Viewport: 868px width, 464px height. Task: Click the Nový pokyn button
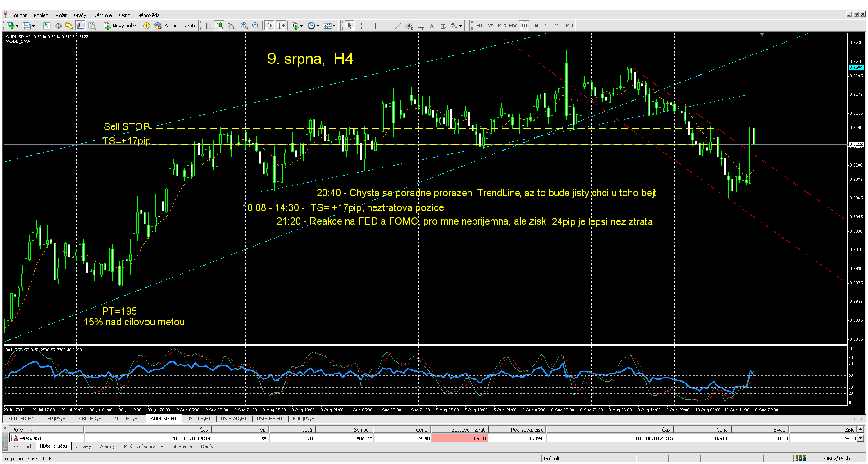[x=121, y=26]
